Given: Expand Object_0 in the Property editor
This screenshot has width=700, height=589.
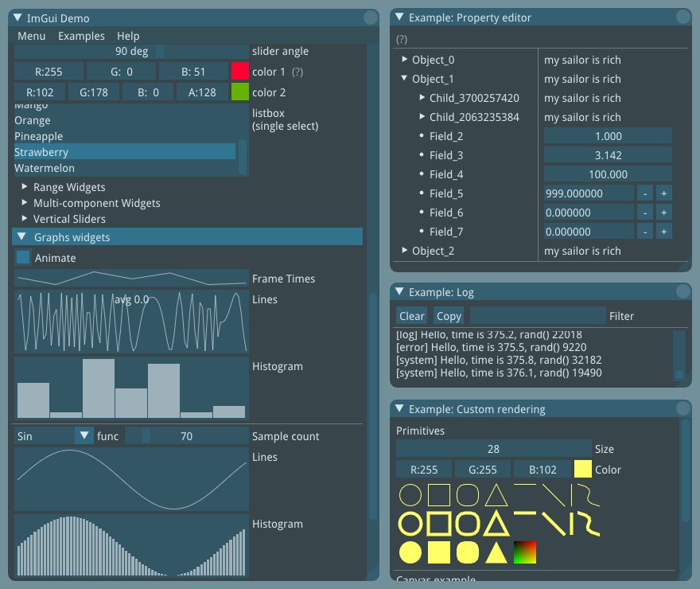Looking at the screenshot, I should 406,59.
